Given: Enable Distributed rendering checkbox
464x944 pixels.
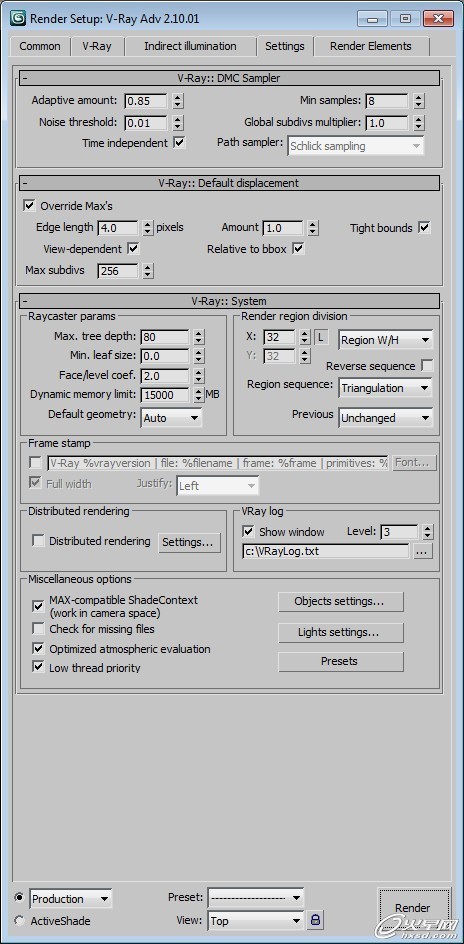Looking at the screenshot, I should 38,541.
